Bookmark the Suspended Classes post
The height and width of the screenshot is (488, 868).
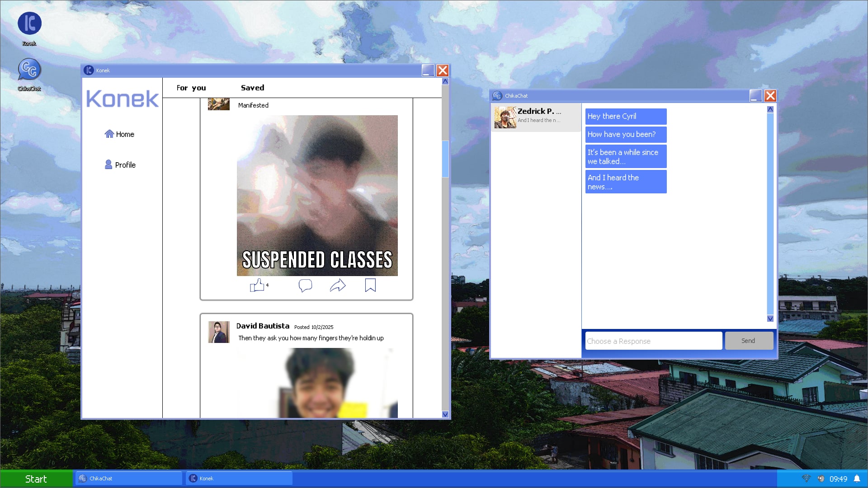pos(370,285)
